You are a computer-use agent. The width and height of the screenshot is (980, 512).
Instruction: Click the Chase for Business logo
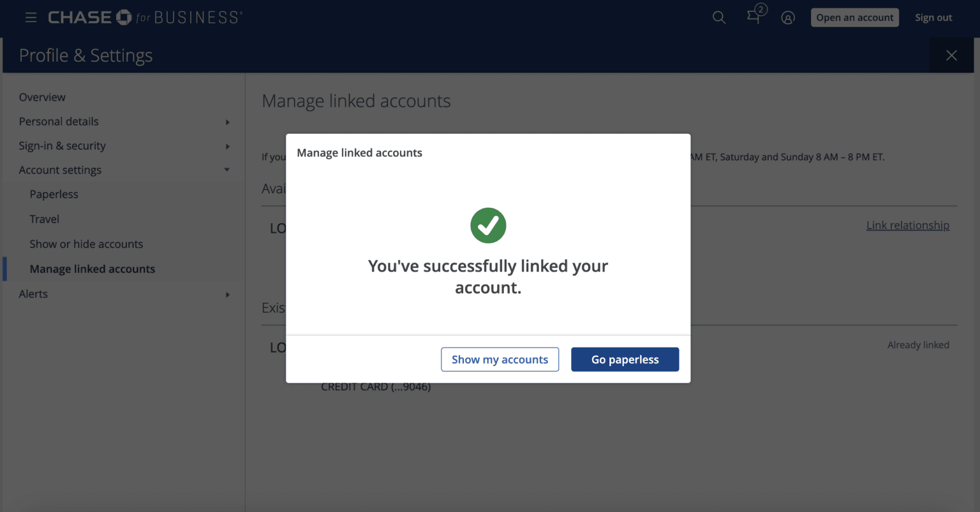point(145,17)
